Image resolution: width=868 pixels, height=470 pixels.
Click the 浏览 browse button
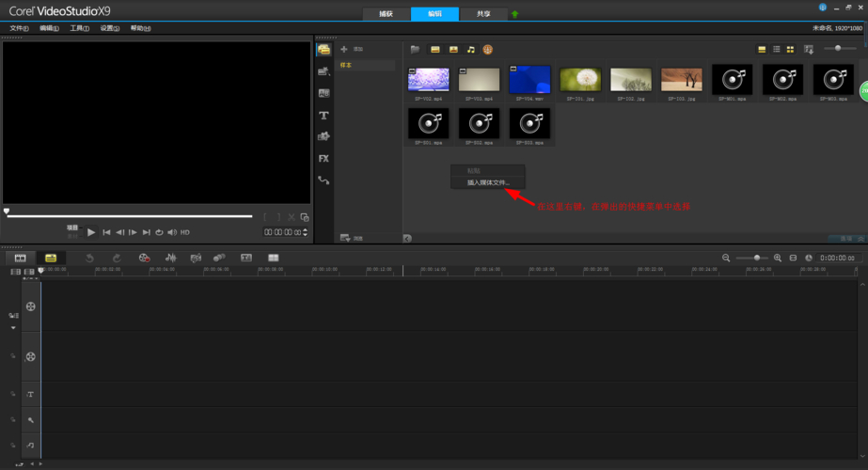351,238
